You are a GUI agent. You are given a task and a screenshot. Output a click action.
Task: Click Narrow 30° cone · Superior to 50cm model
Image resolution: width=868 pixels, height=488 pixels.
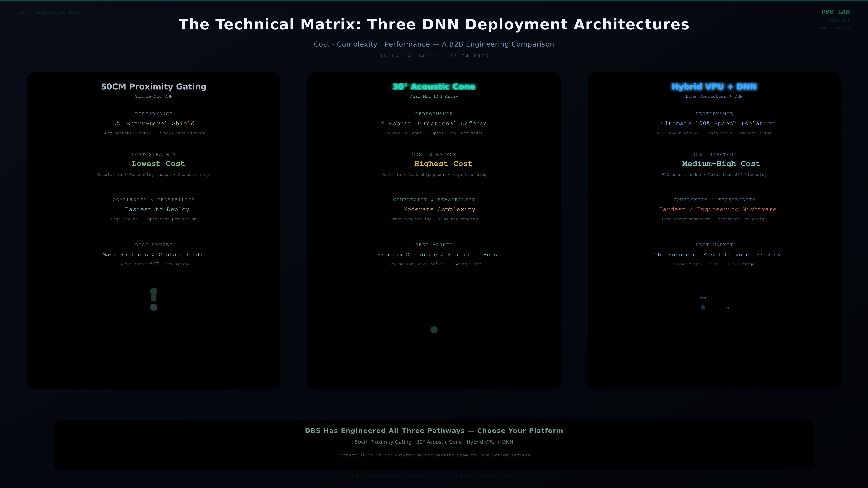pyautogui.click(x=434, y=133)
